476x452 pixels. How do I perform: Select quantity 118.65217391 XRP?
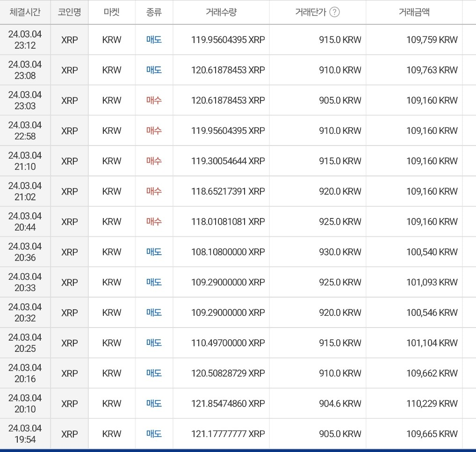tap(228, 191)
